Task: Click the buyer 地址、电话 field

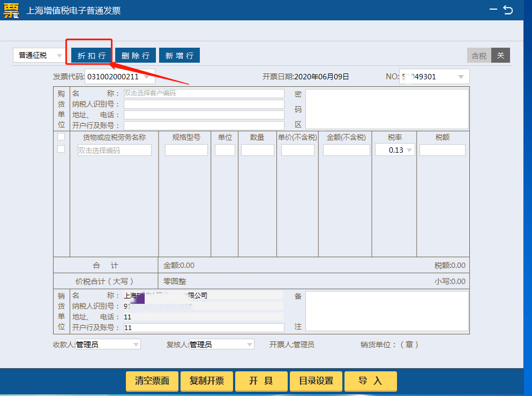Action: pyautogui.click(x=204, y=115)
